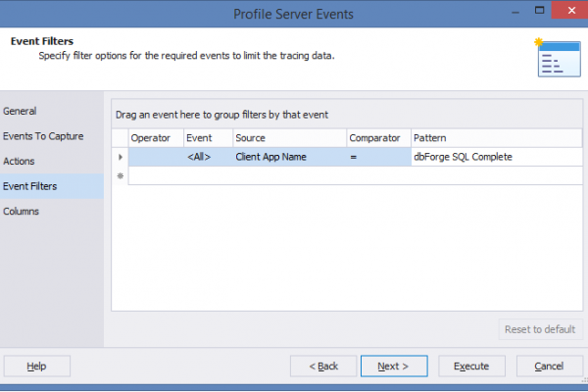Sort by the Comparator column header
The image size is (588, 392).
pos(378,138)
